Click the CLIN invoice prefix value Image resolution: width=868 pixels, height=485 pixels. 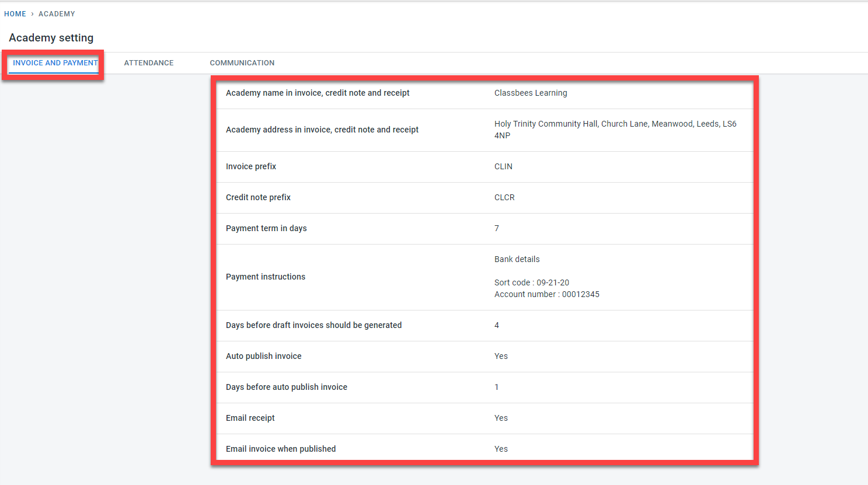coord(503,166)
